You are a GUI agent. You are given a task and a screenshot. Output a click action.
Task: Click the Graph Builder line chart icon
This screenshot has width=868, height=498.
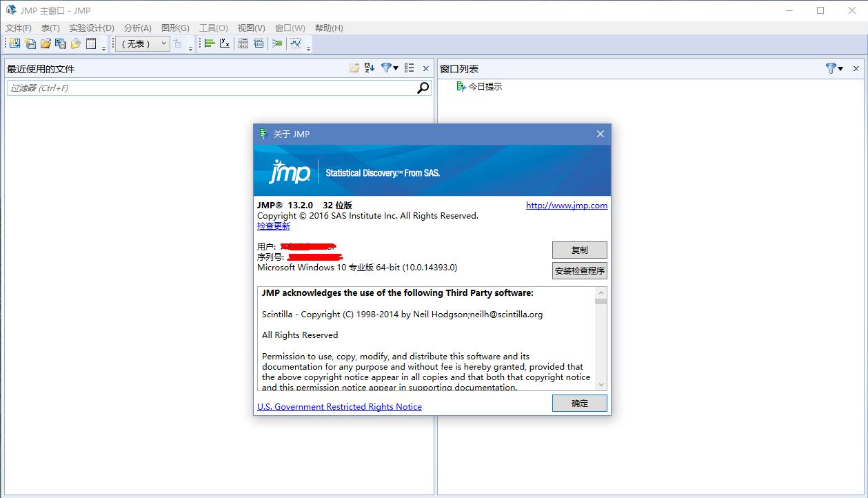click(x=296, y=43)
